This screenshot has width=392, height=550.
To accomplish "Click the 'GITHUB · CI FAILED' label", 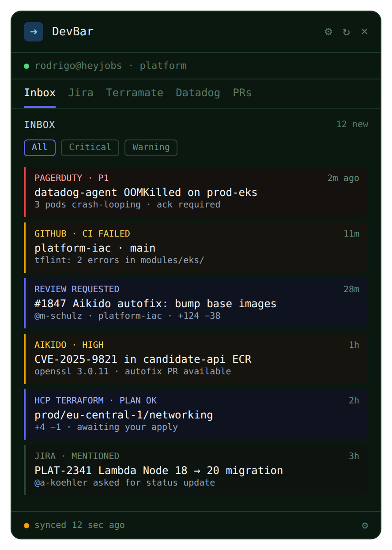I will pos(82,234).
